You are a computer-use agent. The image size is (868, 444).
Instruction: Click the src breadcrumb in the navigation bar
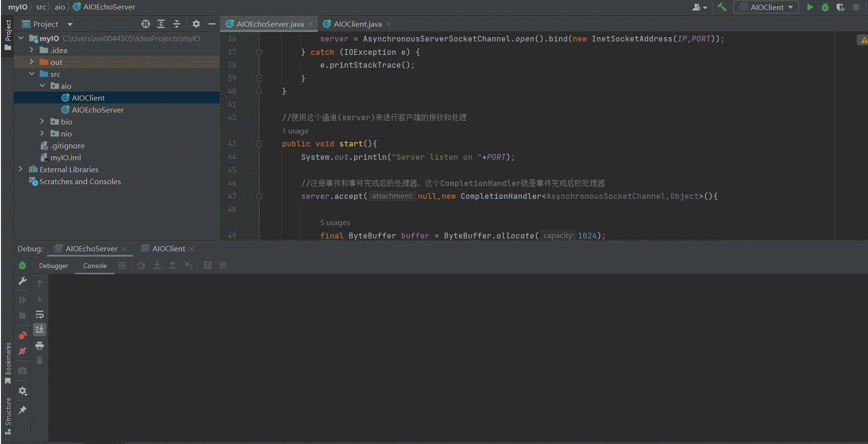41,7
